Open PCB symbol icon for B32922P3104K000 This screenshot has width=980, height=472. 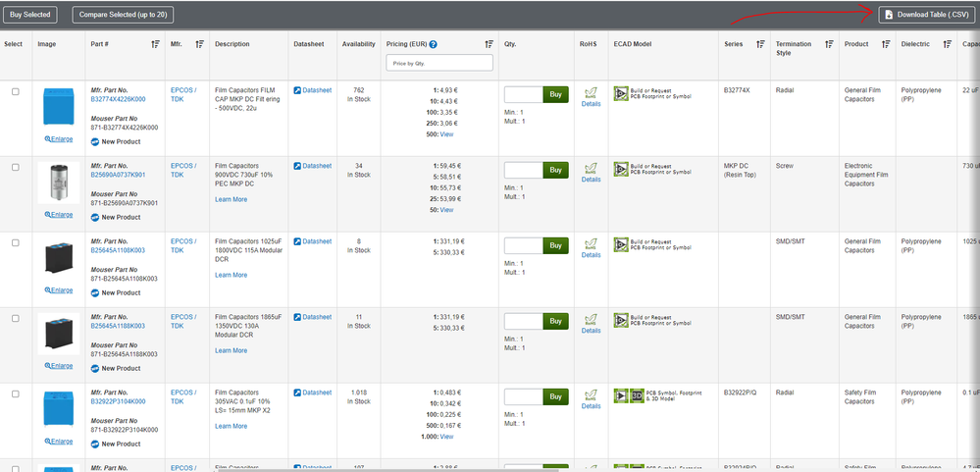click(x=621, y=395)
